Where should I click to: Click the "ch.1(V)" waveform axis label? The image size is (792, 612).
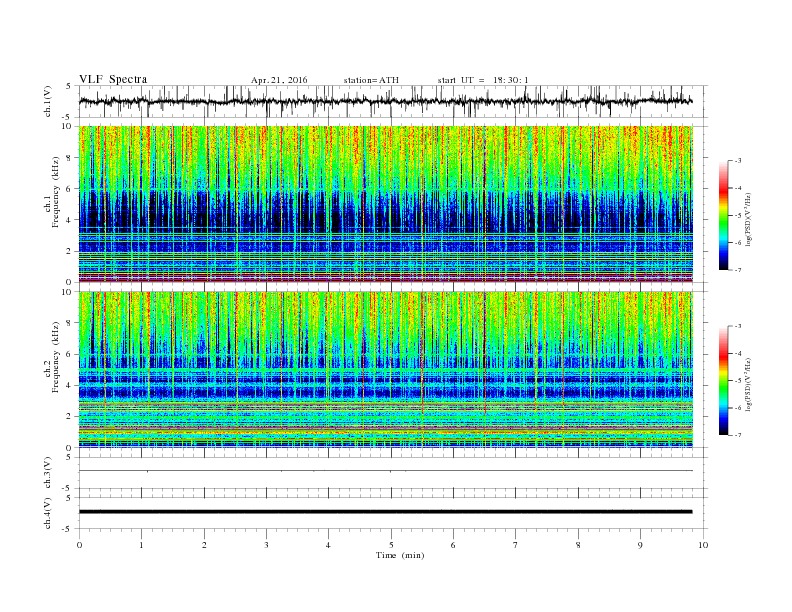point(48,101)
